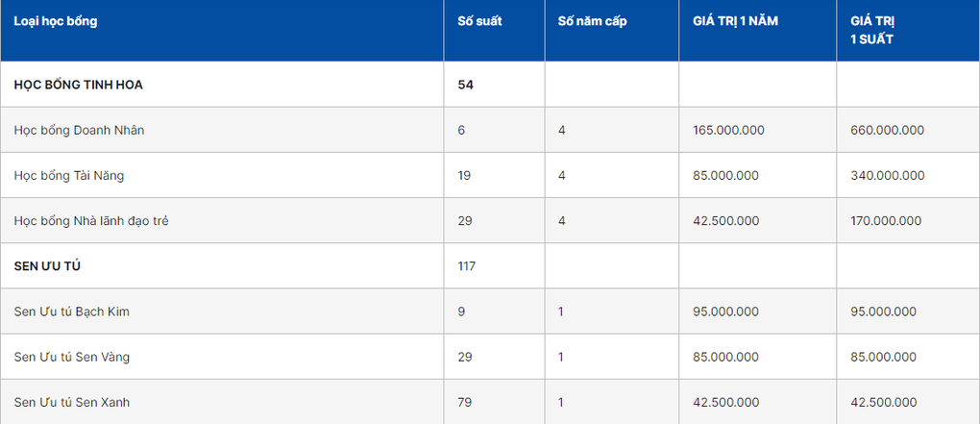Click the 'GIÁ TRỊ 1 SUẤT' header
This screenshot has height=424, width=980.
(x=872, y=30)
